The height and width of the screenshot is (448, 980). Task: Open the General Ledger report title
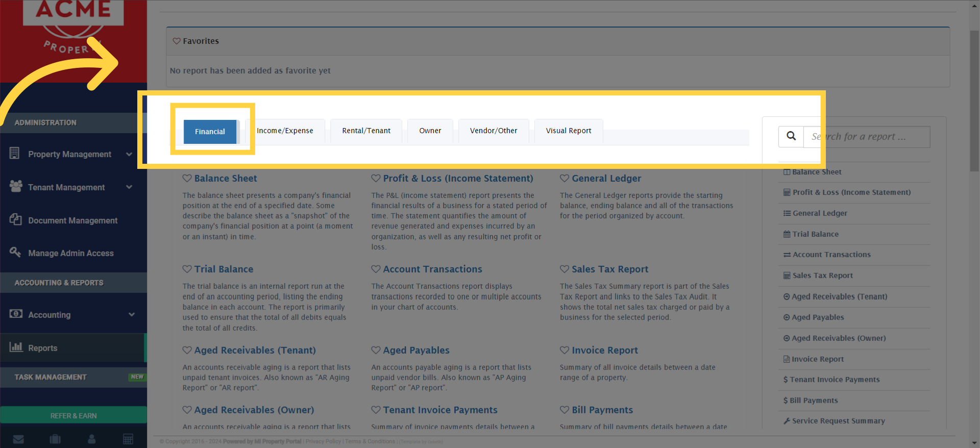pyautogui.click(x=606, y=178)
